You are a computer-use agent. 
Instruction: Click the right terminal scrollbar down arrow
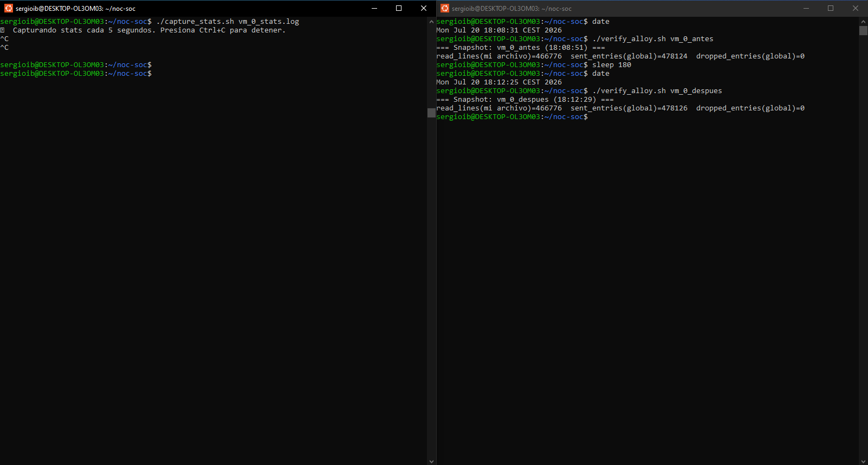(863, 461)
